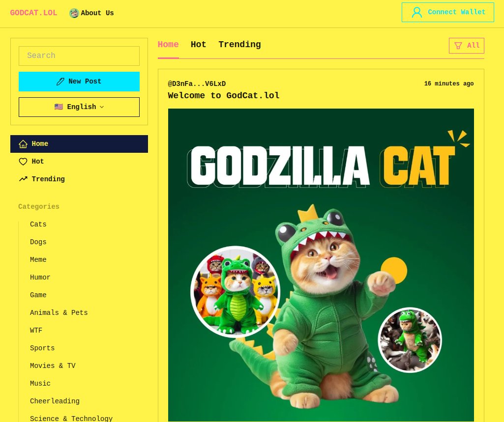This screenshot has height=422, width=504.
Task: Select the WTF category
Action: [x=36, y=331]
